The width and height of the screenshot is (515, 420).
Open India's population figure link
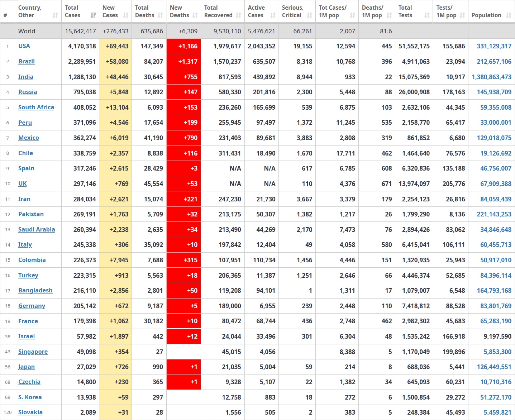pyautogui.click(x=491, y=77)
